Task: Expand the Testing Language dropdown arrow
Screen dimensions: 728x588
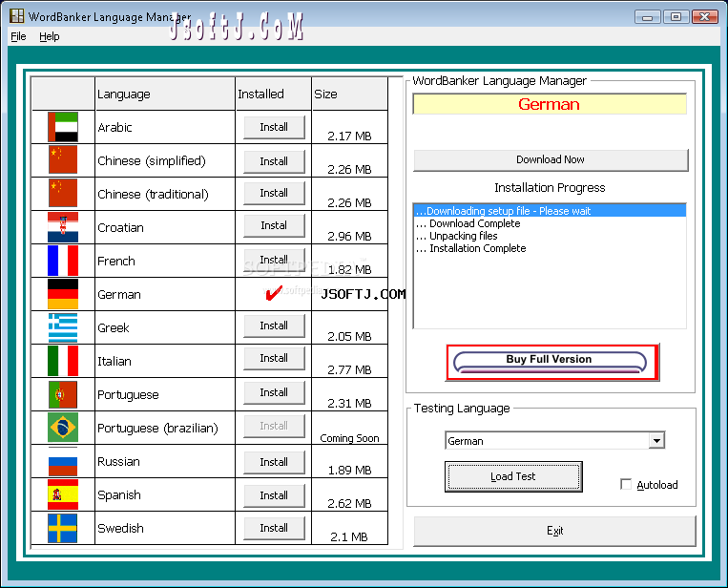Action: pos(656,440)
